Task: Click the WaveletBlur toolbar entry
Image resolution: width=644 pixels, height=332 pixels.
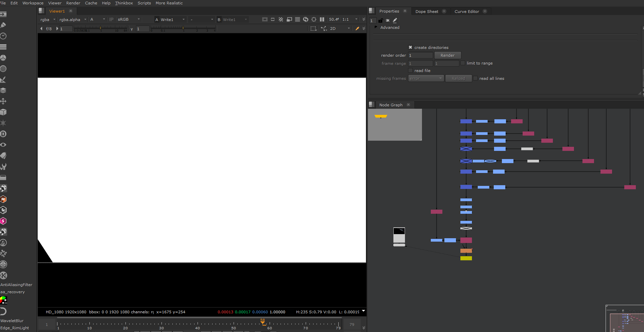Action: 12,321
